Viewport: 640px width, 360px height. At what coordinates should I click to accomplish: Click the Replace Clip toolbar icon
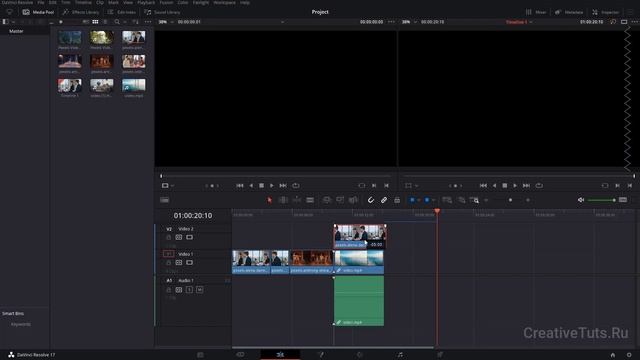click(353, 200)
